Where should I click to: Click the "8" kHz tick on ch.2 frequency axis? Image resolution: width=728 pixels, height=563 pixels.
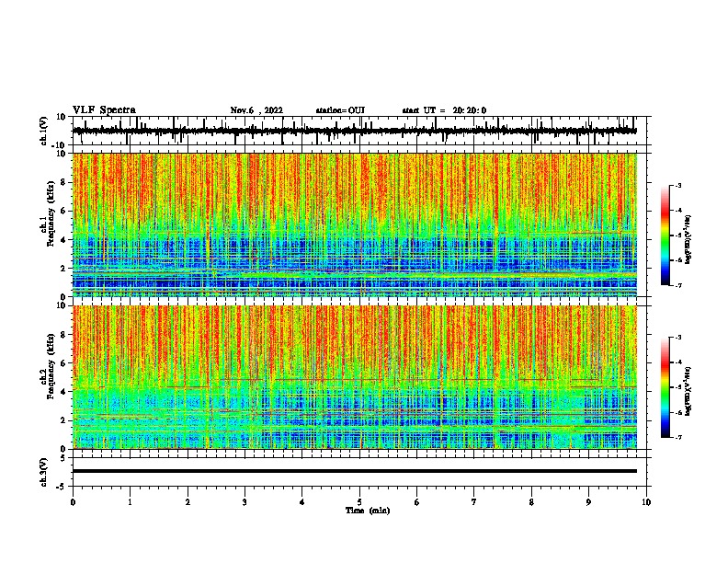(63, 334)
